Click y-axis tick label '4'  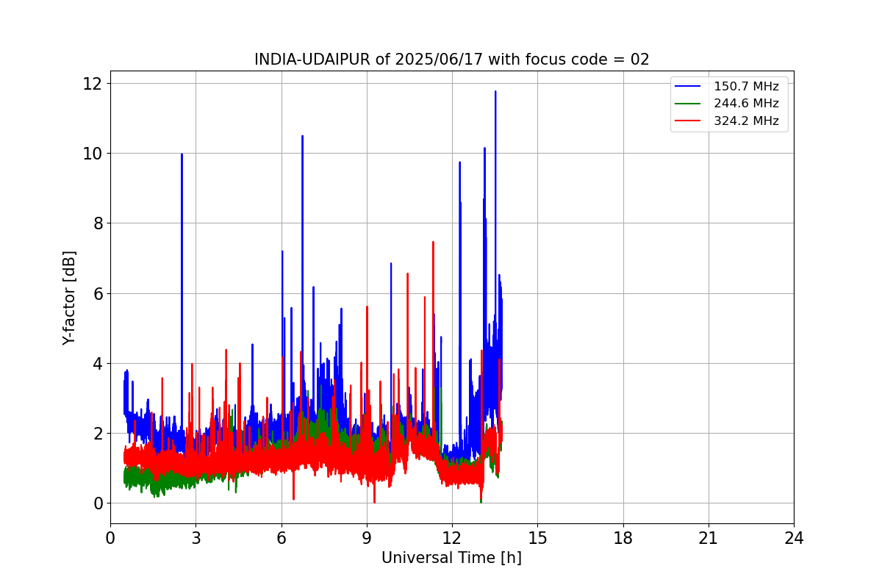pyautogui.click(x=98, y=364)
